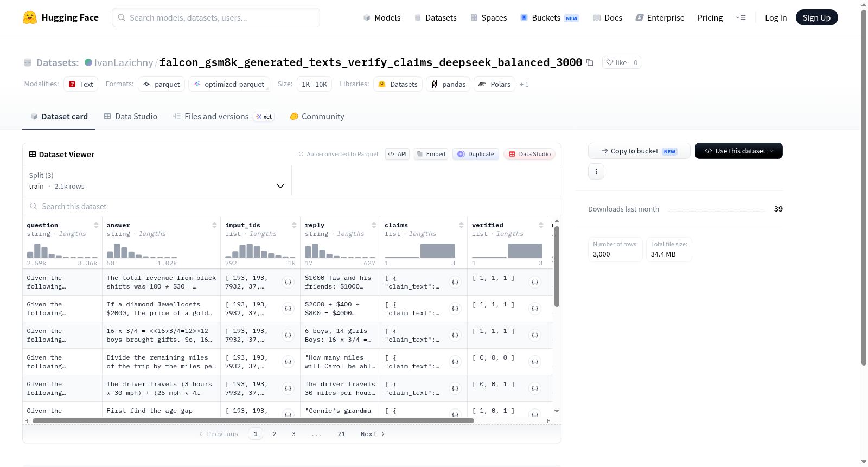Sort the answer column
Screen dimensions: 868x467
click(x=214, y=225)
